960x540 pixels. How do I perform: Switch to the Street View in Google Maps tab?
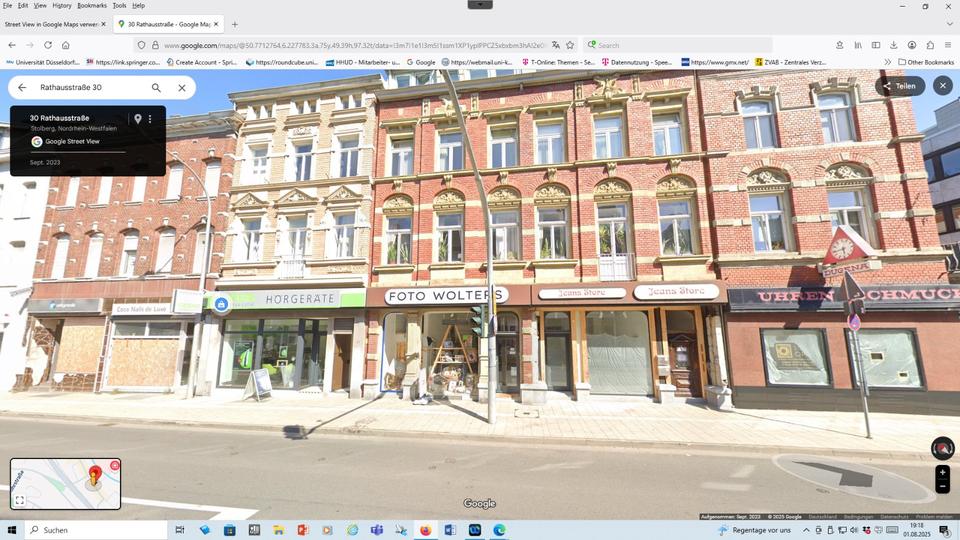click(51, 24)
